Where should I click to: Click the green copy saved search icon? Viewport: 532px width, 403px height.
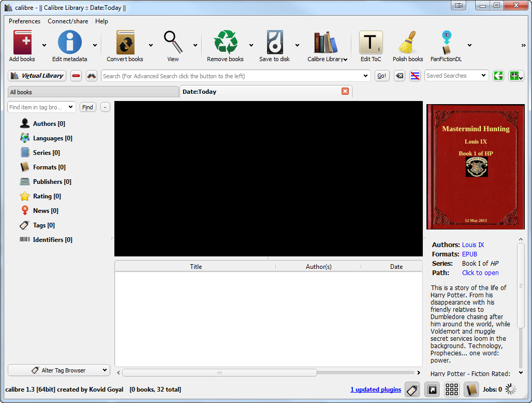point(498,76)
